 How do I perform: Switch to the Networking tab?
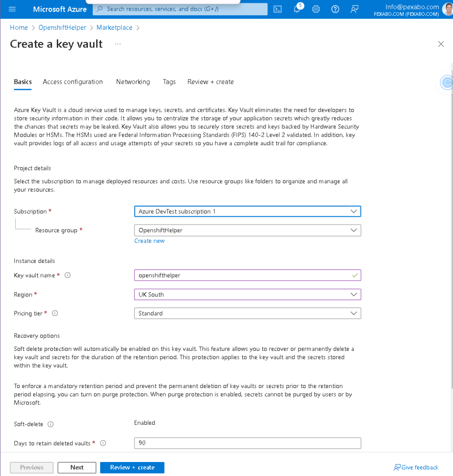click(133, 82)
